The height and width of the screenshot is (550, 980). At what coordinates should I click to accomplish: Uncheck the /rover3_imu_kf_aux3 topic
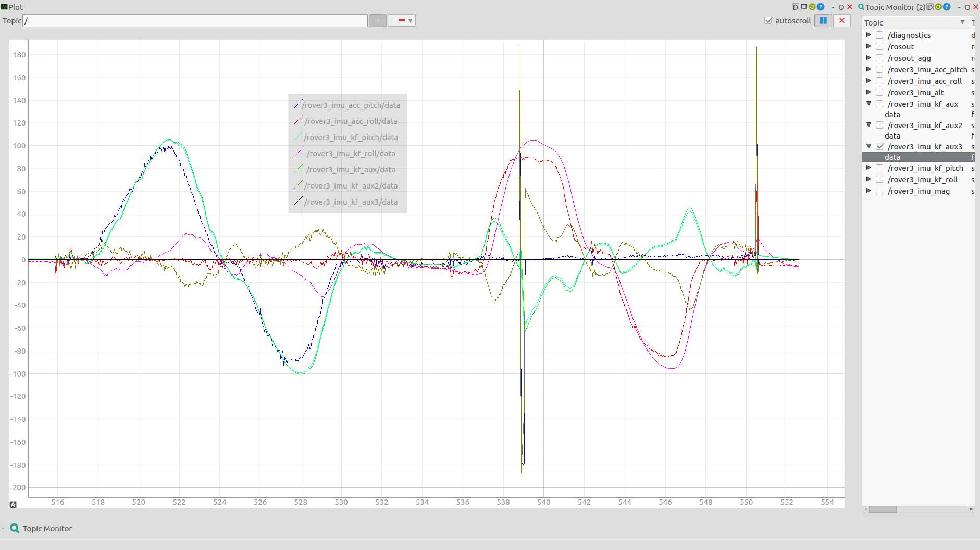point(879,146)
